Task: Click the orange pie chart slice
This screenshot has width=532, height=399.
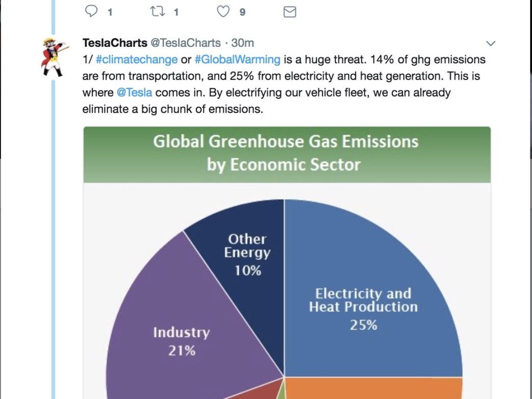Action: pos(373,388)
